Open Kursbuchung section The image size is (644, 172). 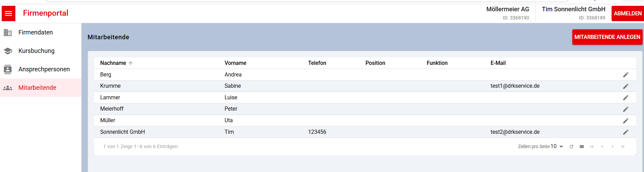coord(41,51)
